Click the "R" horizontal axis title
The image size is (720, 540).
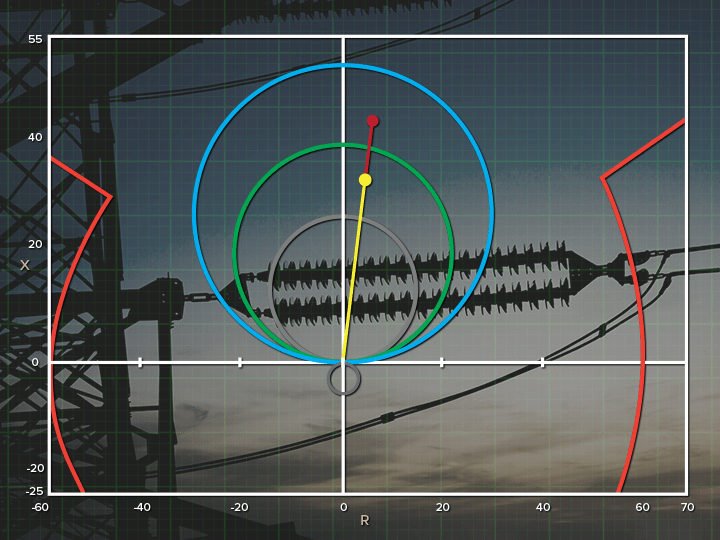364,521
